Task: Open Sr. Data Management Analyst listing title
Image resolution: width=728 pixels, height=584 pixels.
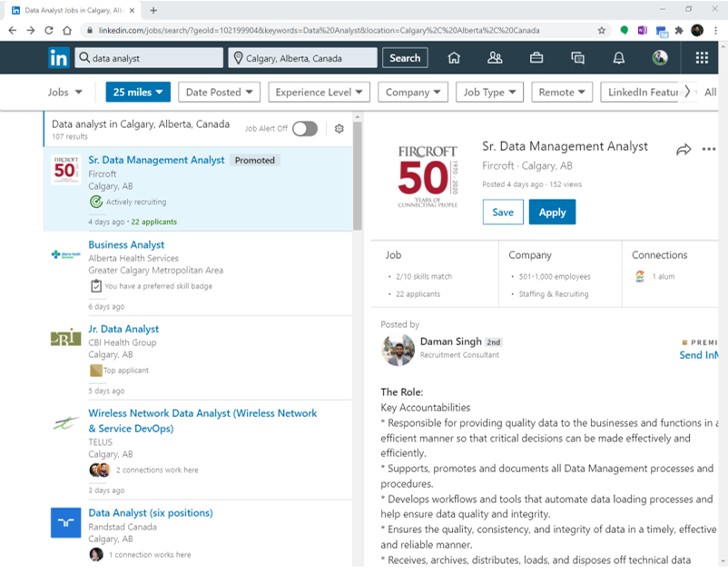Action: (156, 160)
